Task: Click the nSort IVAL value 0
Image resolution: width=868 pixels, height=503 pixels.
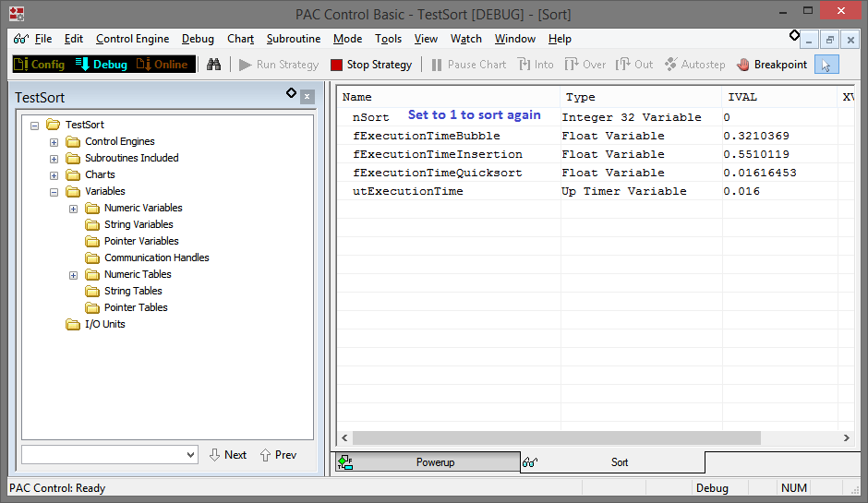Action: click(727, 117)
